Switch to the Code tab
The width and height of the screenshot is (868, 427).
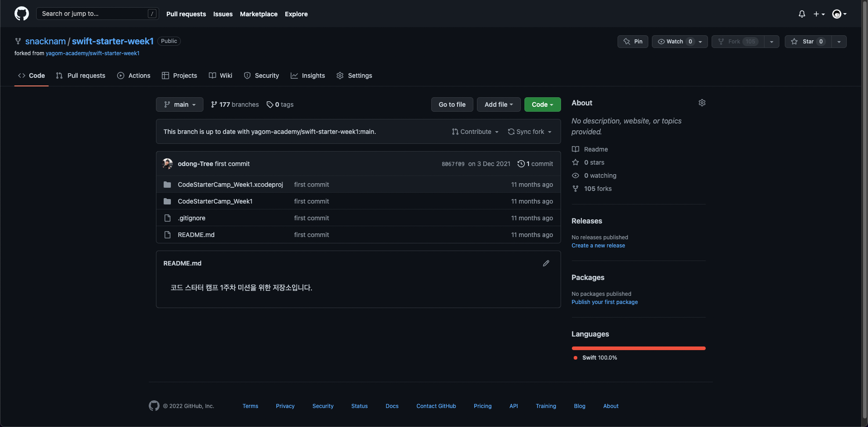click(32, 76)
